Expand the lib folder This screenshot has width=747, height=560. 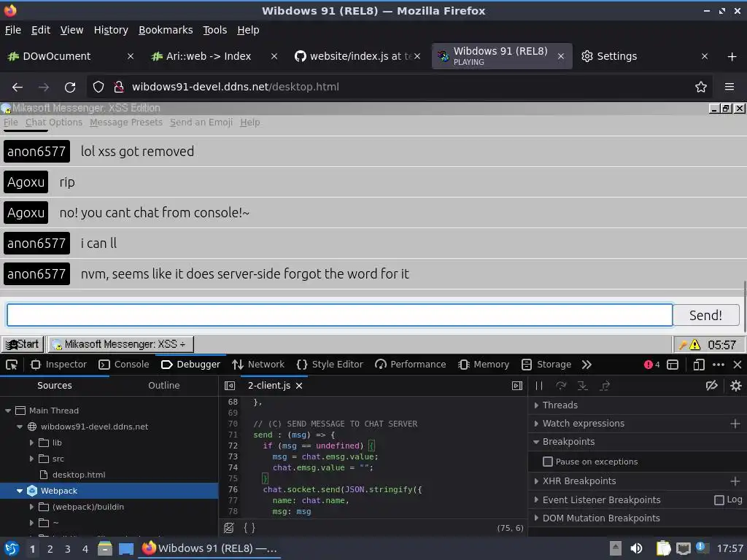tap(31, 443)
